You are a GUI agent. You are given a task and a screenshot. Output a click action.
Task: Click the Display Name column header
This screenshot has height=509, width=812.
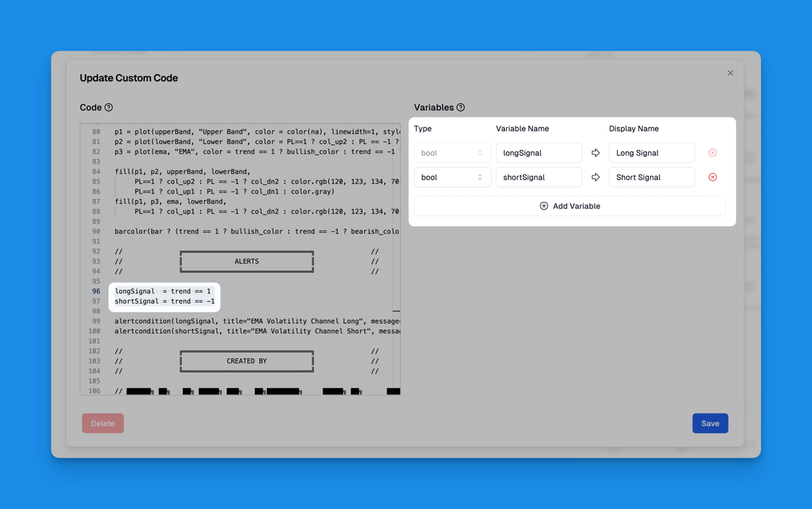[x=634, y=129]
